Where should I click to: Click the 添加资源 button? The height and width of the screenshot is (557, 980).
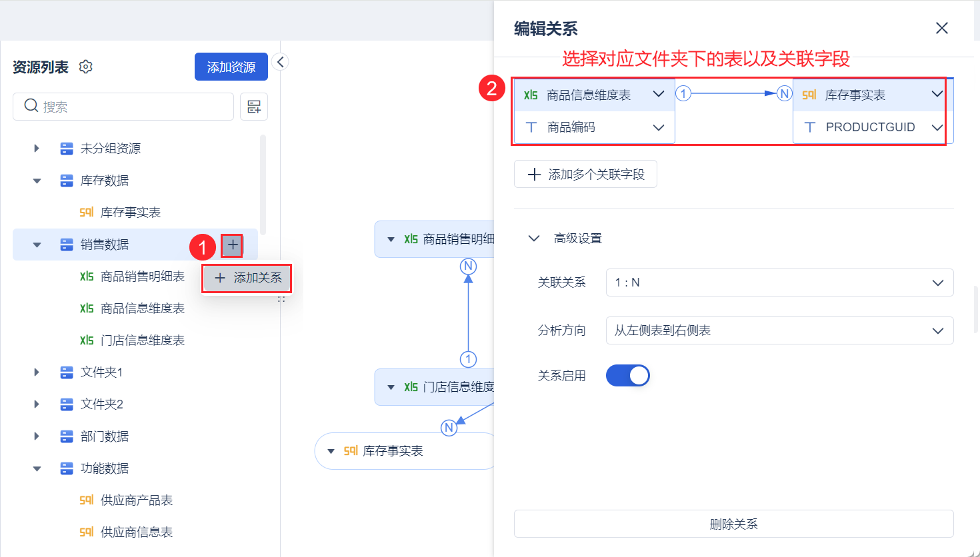coord(231,67)
